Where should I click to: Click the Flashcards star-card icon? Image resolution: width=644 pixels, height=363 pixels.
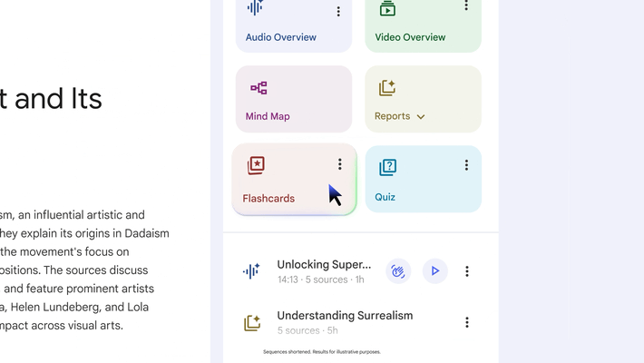pos(256,166)
